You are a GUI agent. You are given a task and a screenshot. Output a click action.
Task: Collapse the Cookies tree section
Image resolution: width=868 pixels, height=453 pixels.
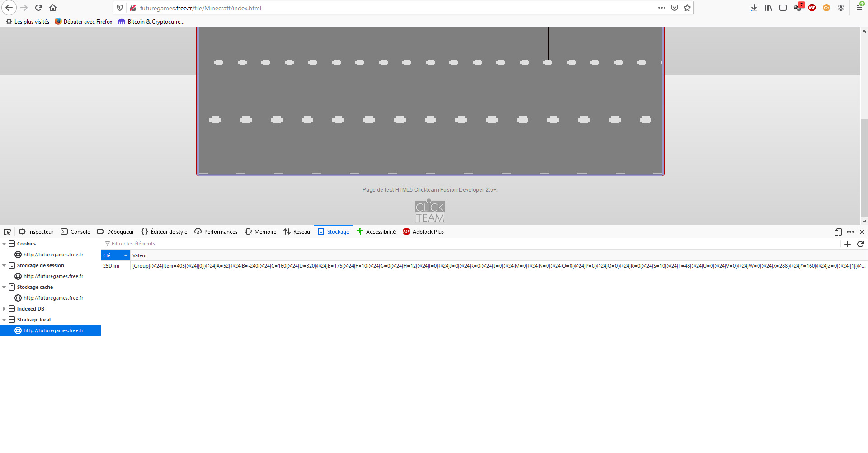(5, 244)
